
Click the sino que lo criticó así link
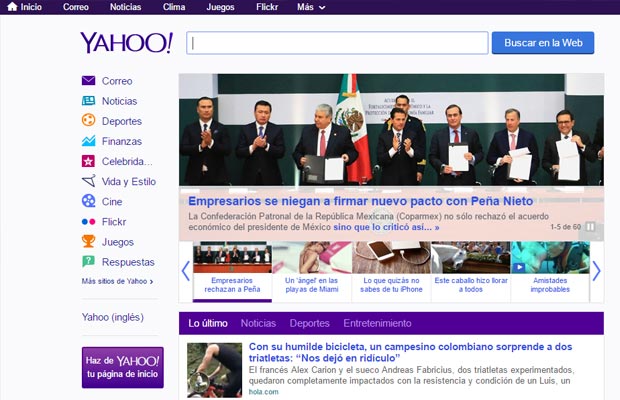click(x=386, y=227)
